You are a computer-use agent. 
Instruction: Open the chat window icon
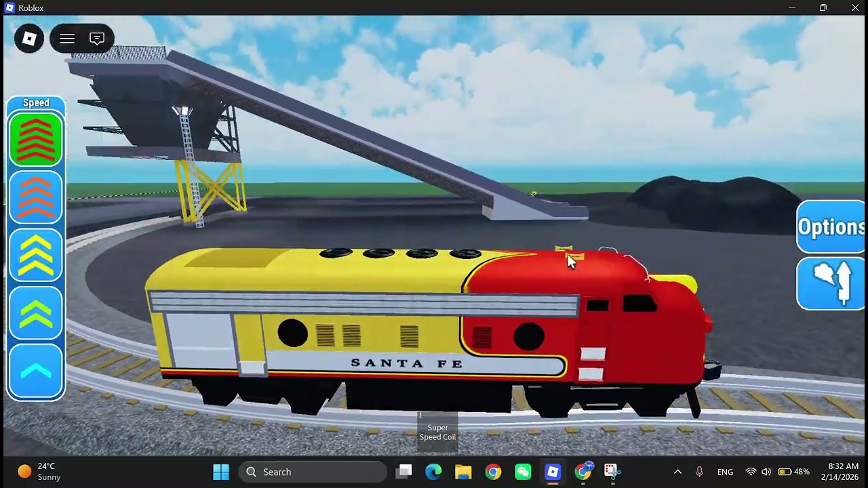tap(97, 39)
